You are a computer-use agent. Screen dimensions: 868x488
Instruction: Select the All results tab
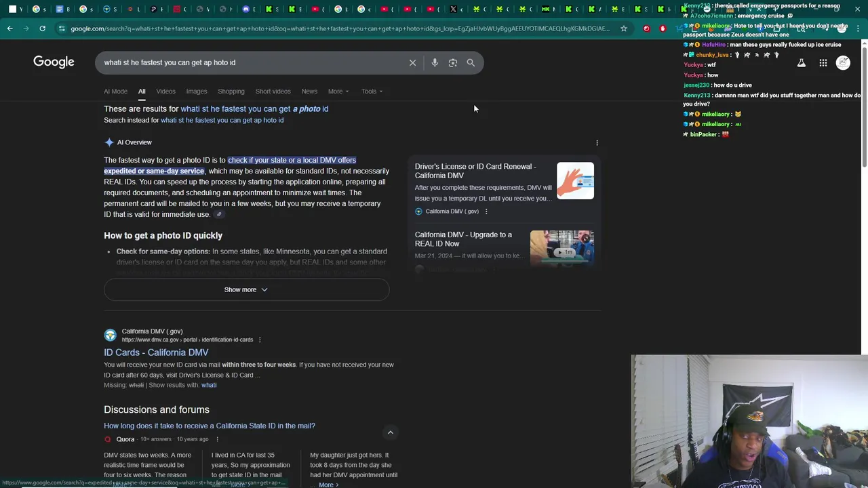142,91
